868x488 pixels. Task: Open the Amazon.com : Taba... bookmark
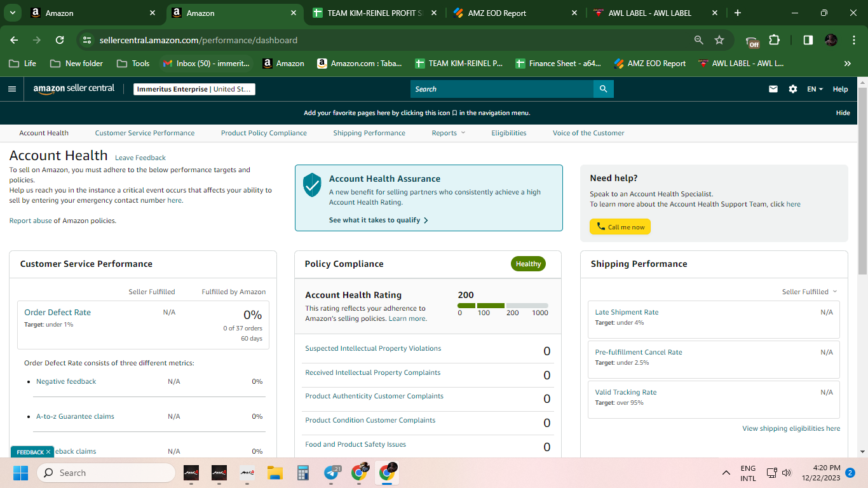tap(360, 64)
